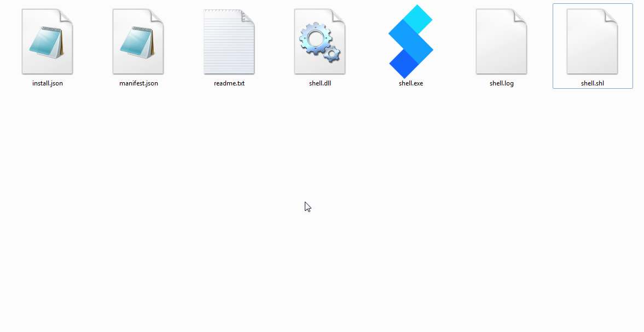Click the shell.dll label text
Image resolution: width=644 pixels, height=332 pixels.
320,83
